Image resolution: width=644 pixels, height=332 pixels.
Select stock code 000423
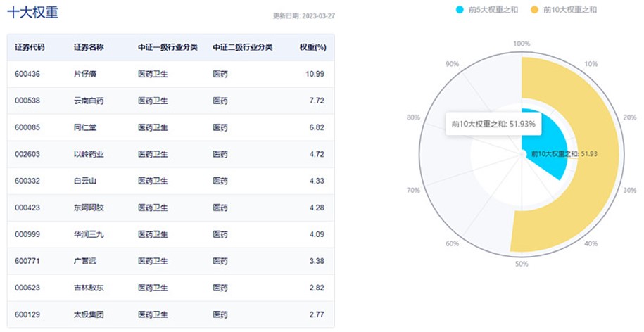tap(27, 207)
